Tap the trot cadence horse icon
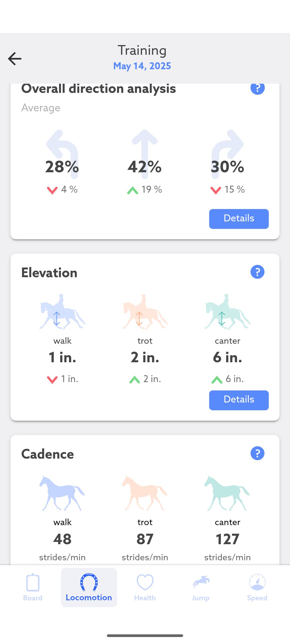 coord(145,493)
